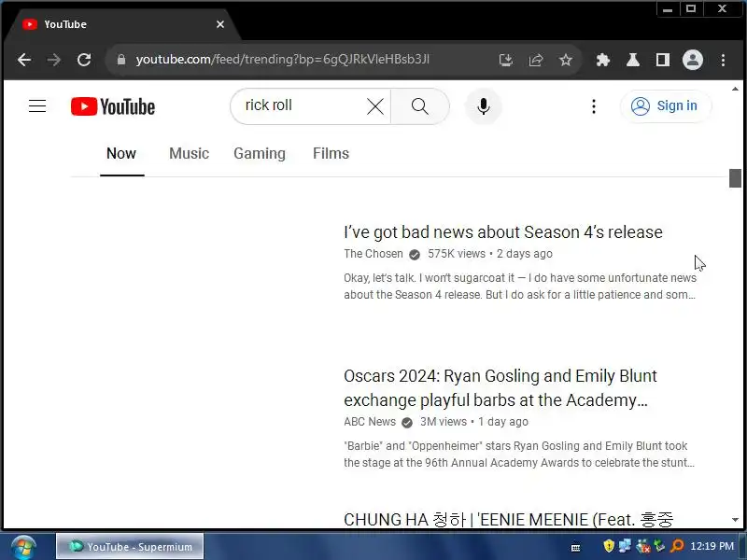747x560 pixels.
Task: Share this page via the share icon
Action: (x=536, y=60)
